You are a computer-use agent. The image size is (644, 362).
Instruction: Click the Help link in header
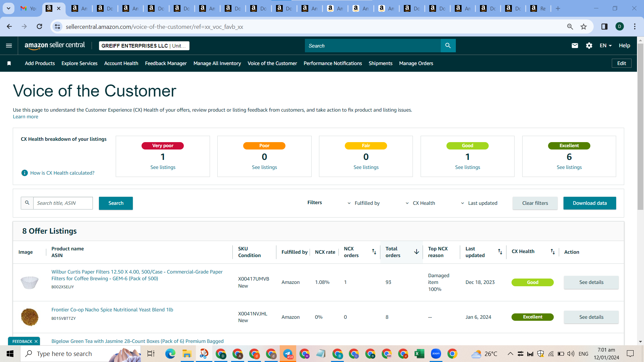624,46
